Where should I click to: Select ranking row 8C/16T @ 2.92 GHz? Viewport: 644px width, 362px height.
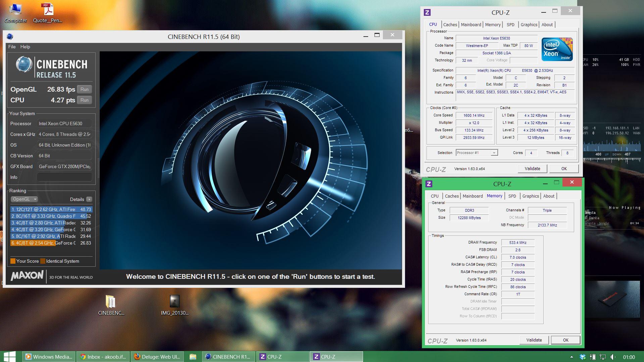(x=51, y=236)
